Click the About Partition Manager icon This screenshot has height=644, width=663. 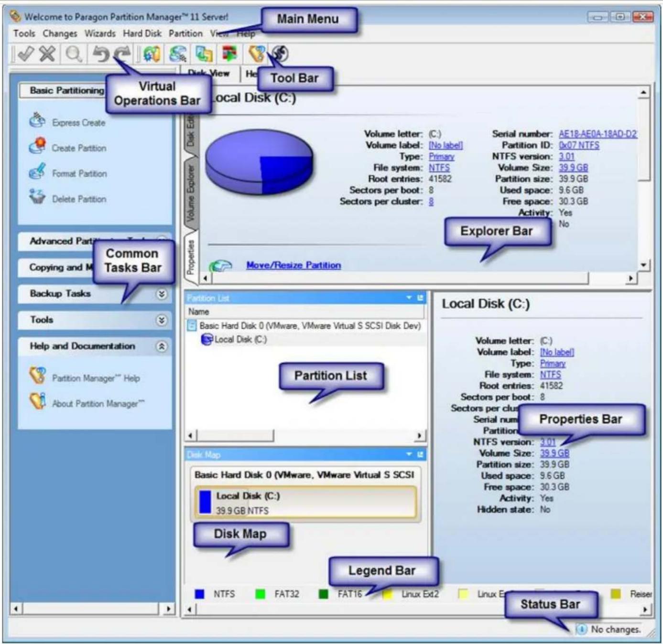tap(37, 401)
